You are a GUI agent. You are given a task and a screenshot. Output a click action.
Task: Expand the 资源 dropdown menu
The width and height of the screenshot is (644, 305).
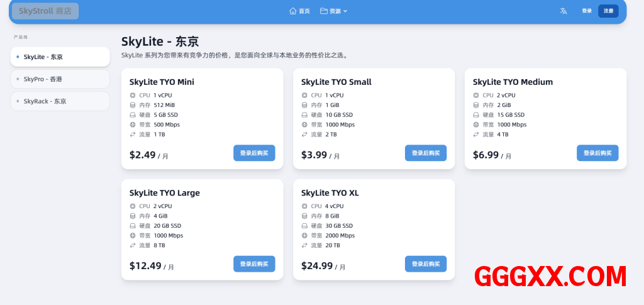[334, 11]
